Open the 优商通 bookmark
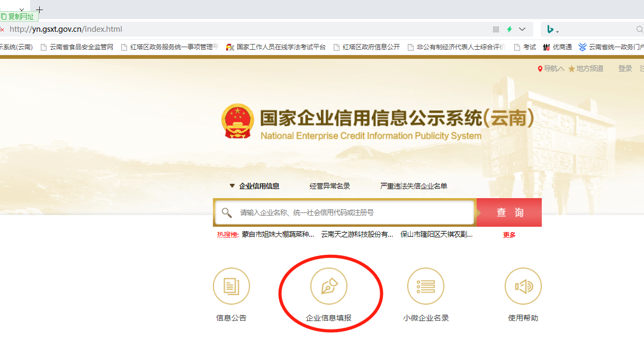This screenshot has height=347, width=644. [557, 47]
